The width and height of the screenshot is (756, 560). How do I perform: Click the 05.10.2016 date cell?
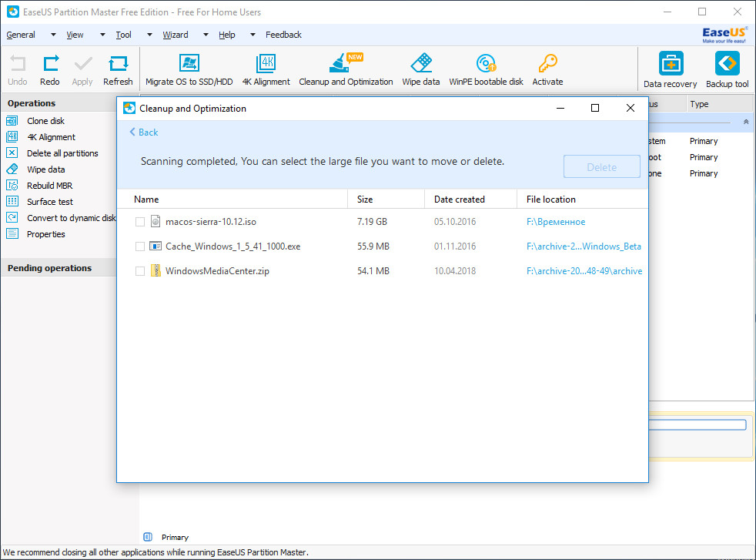point(455,222)
